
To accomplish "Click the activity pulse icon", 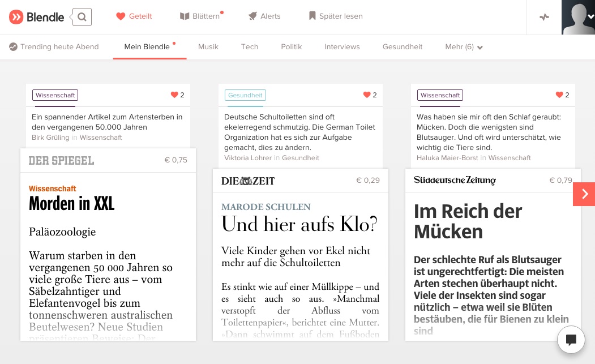I will pyautogui.click(x=544, y=17).
